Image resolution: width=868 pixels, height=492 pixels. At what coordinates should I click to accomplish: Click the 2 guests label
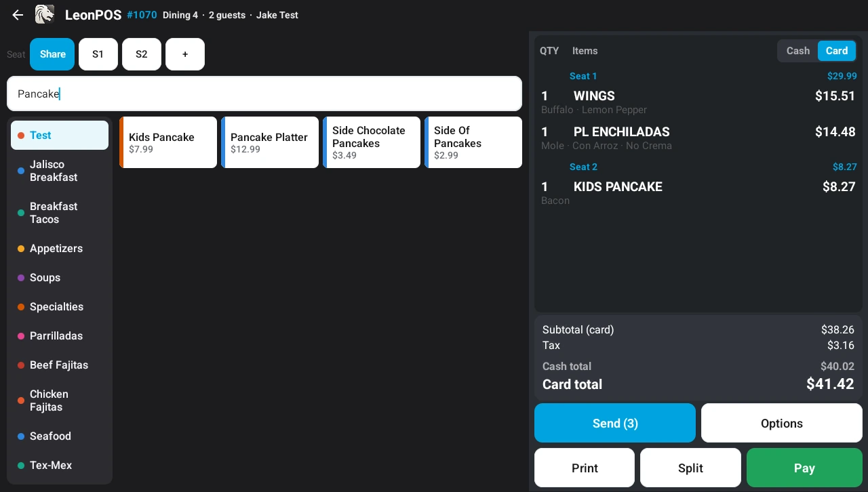coord(227,15)
